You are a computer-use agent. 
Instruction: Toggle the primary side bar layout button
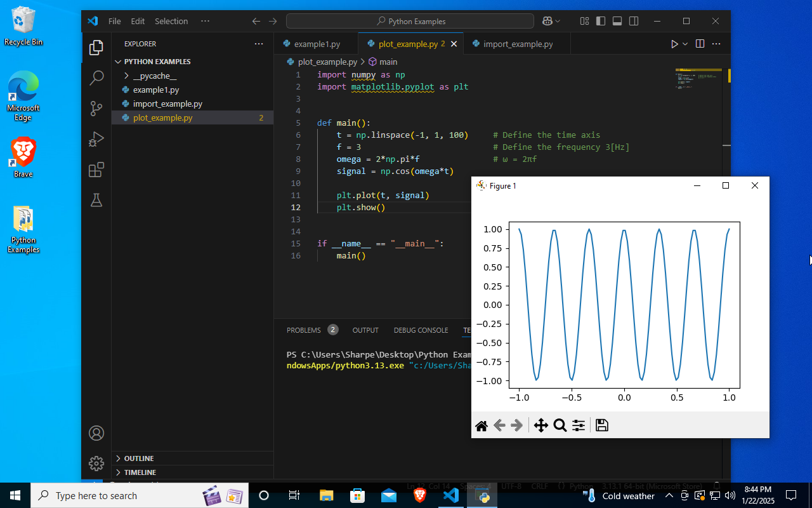[601, 21]
